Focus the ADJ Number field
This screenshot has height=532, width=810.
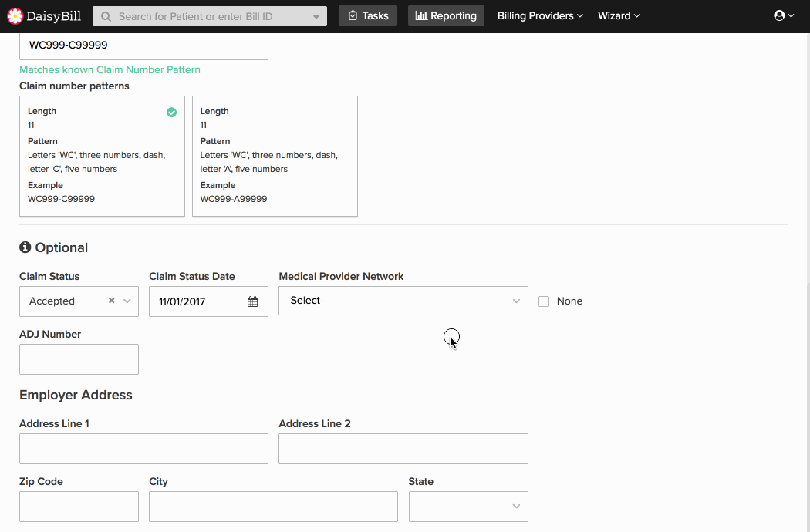(x=79, y=359)
